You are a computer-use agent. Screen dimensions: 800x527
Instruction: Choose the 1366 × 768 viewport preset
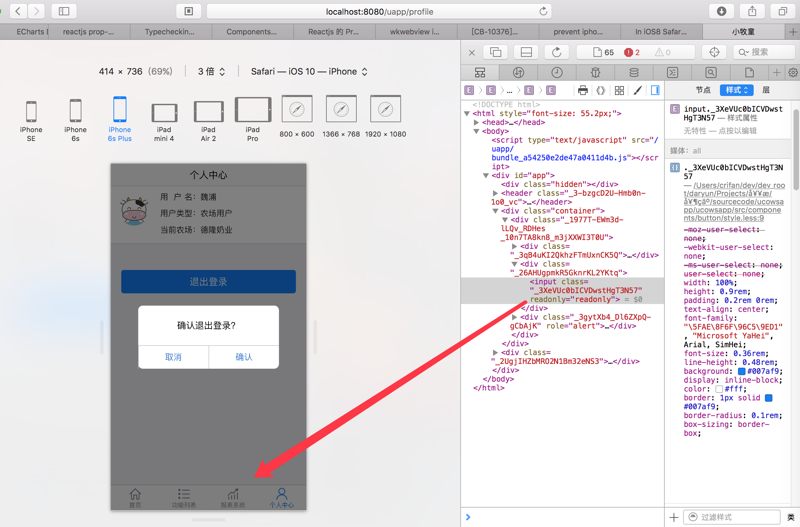pos(341,116)
